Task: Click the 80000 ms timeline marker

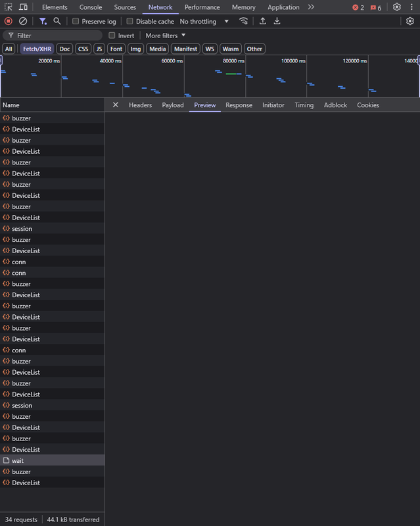Action: point(233,60)
